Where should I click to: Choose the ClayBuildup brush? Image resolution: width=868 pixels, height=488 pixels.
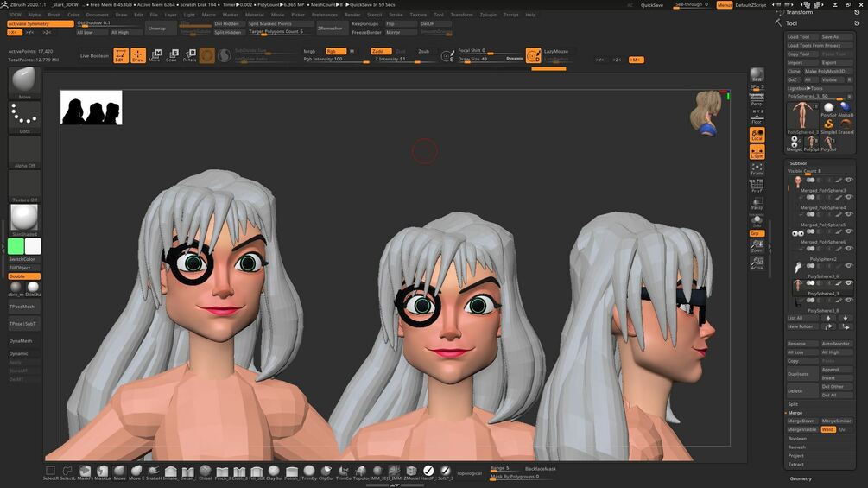274,472
